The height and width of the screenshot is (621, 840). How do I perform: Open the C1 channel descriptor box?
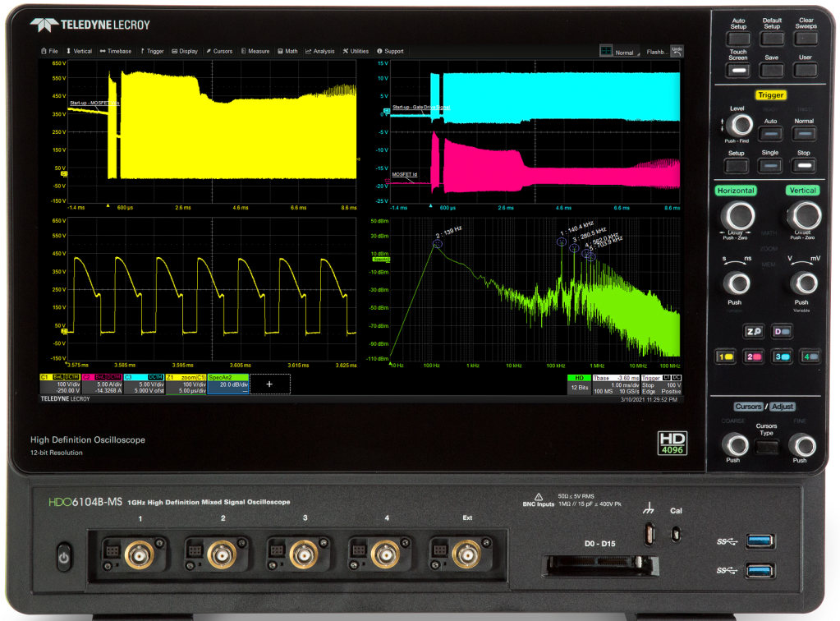pyautogui.click(x=61, y=384)
